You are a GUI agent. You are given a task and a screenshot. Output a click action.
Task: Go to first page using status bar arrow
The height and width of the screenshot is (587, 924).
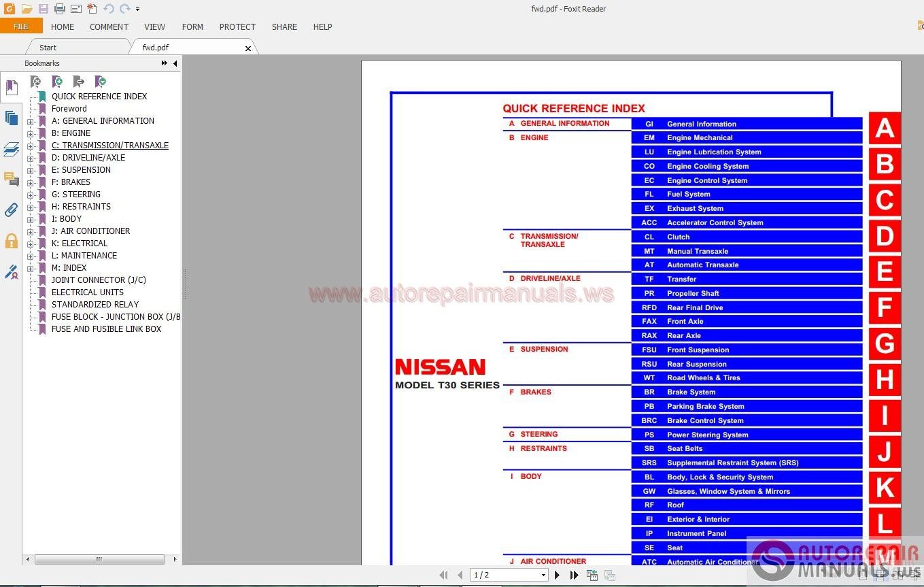click(x=445, y=575)
